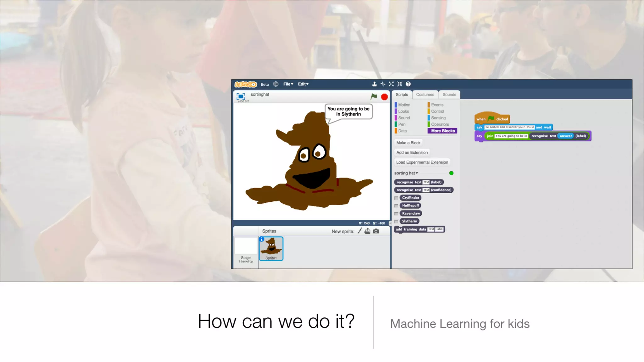Image resolution: width=644 pixels, height=362 pixels.
Task: Select the Sprite1 thumbnail
Action: (x=271, y=249)
